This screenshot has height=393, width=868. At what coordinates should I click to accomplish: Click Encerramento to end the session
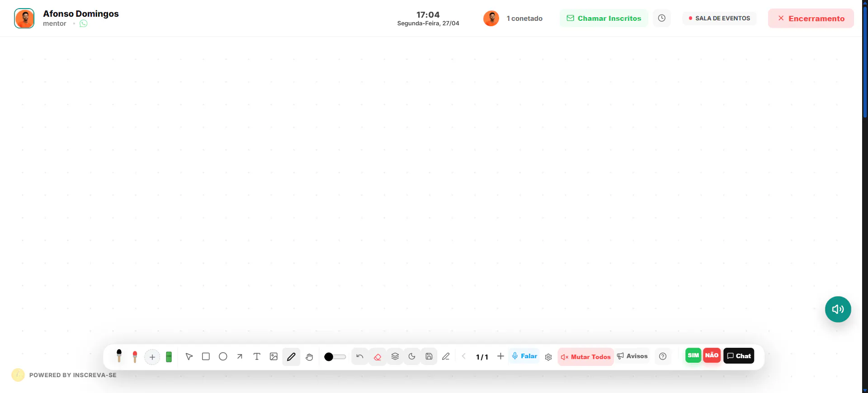(811, 19)
